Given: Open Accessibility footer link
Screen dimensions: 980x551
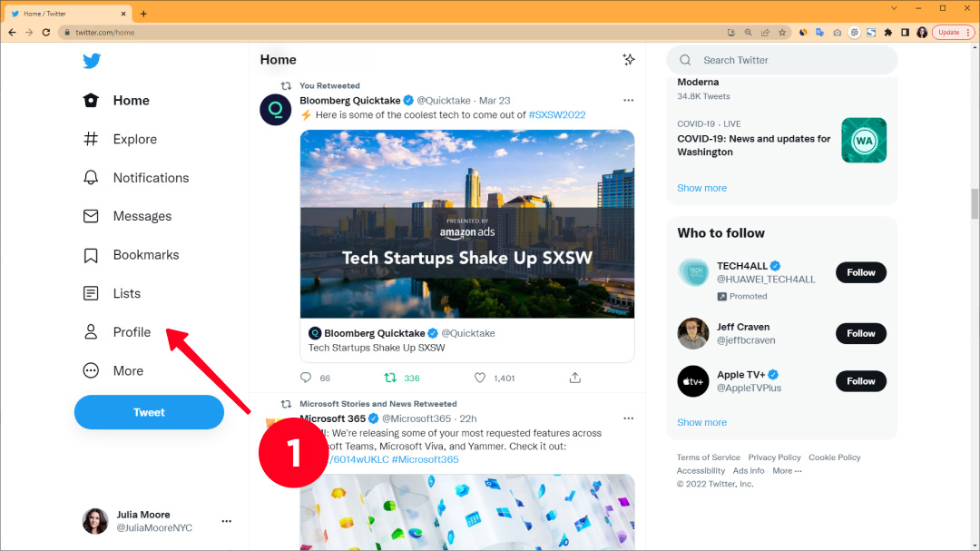Looking at the screenshot, I should (701, 470).
